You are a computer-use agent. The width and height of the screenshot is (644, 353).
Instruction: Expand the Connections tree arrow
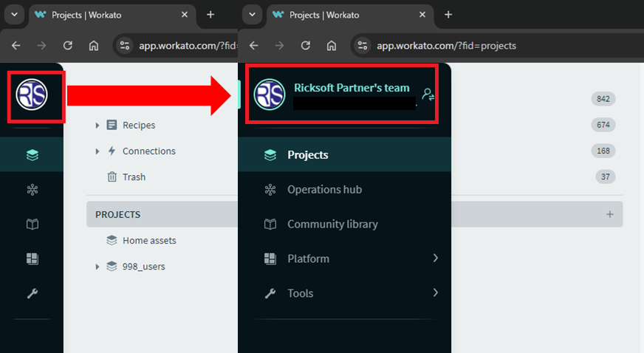click(97, 151)
